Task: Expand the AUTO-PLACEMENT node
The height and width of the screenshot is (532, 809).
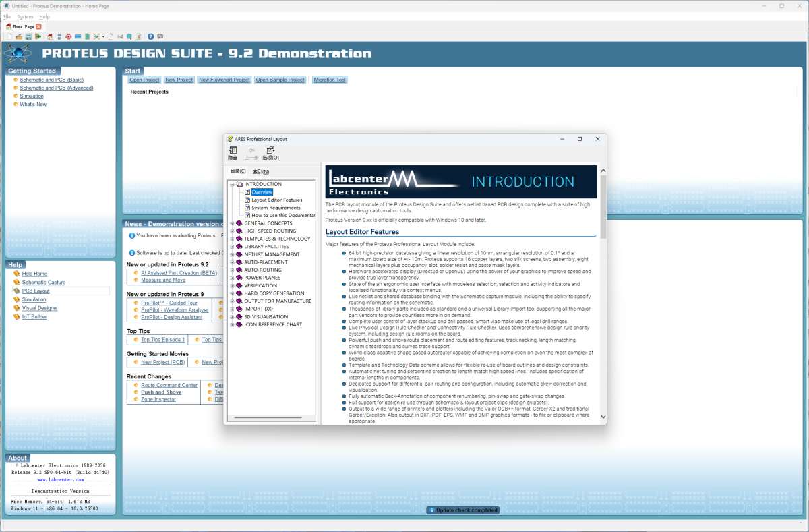Action: point(232,262)
